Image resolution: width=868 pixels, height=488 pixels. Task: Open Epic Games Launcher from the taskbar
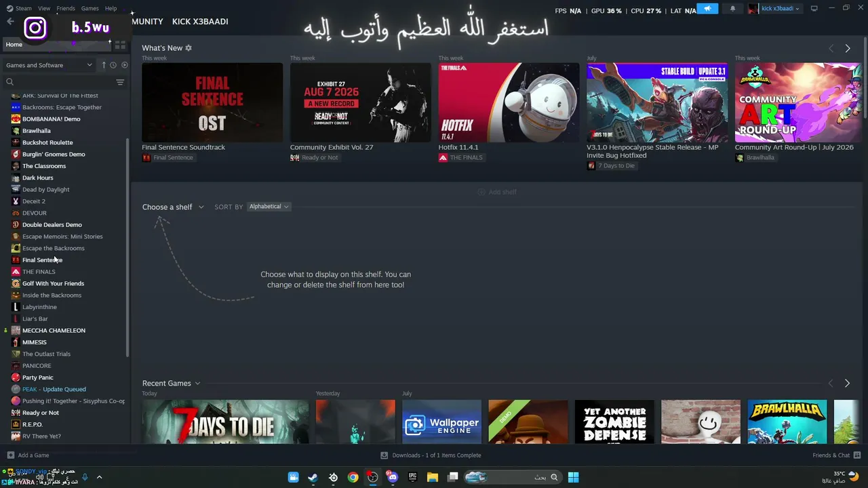pos(412,477)
